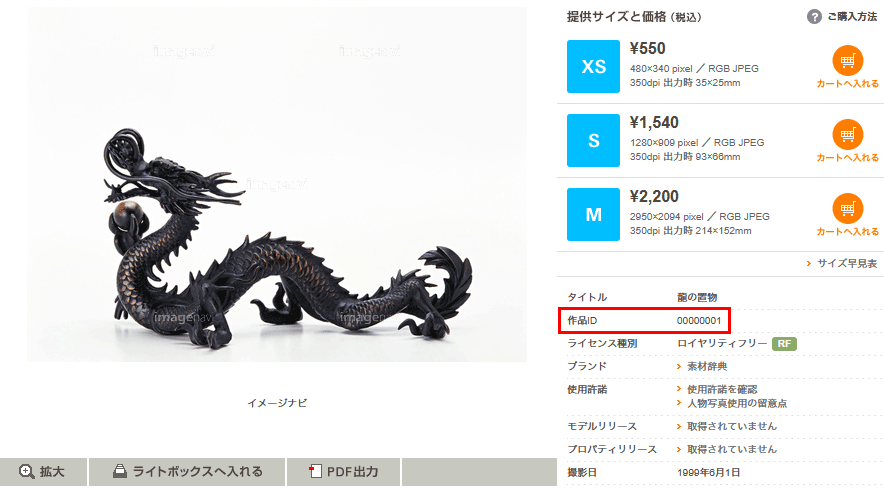Select the blue XS size badge
The height and width of the screenshot is (494, 884).
(593, 67)
